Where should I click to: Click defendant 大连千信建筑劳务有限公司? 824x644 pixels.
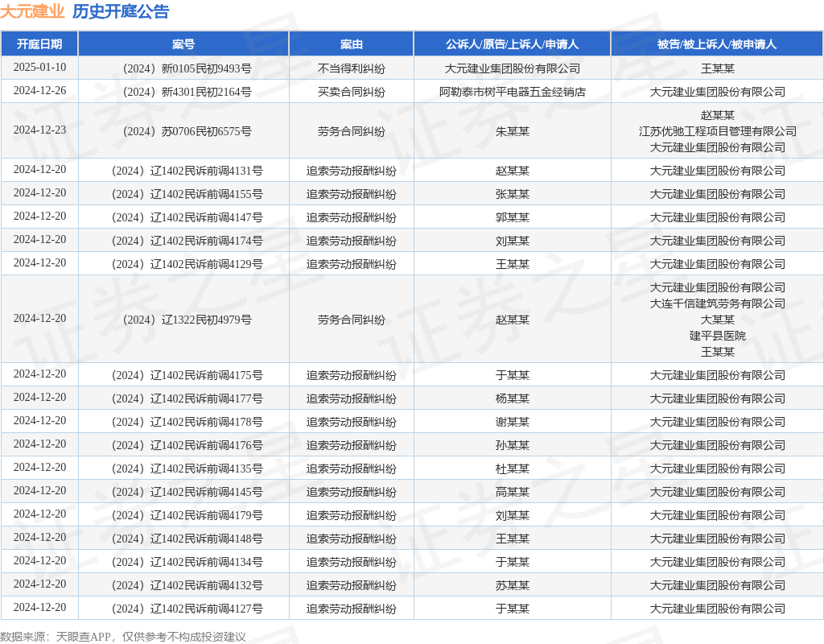[717, 303]
